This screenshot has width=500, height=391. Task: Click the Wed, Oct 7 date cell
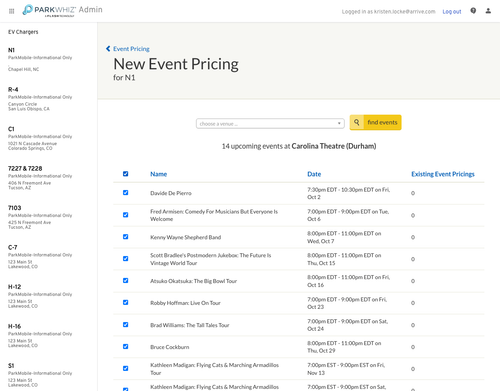[344, 237]
